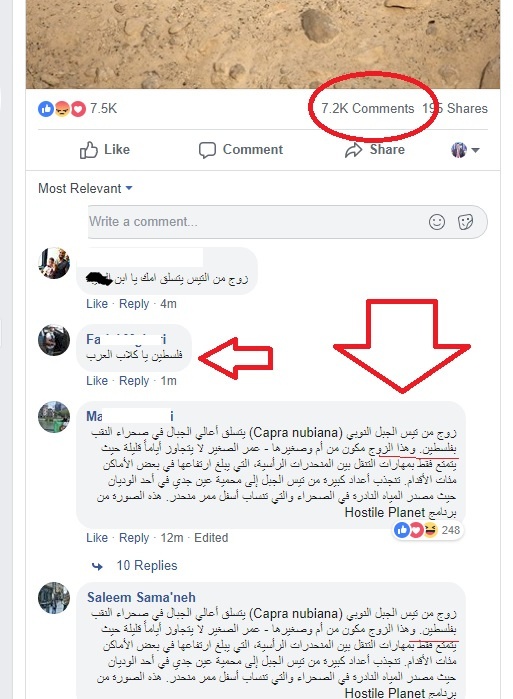This screenshot has width=513, height=699.
Task: Click the 7.5K reaction emoji icons
Action: pos(62,109)
